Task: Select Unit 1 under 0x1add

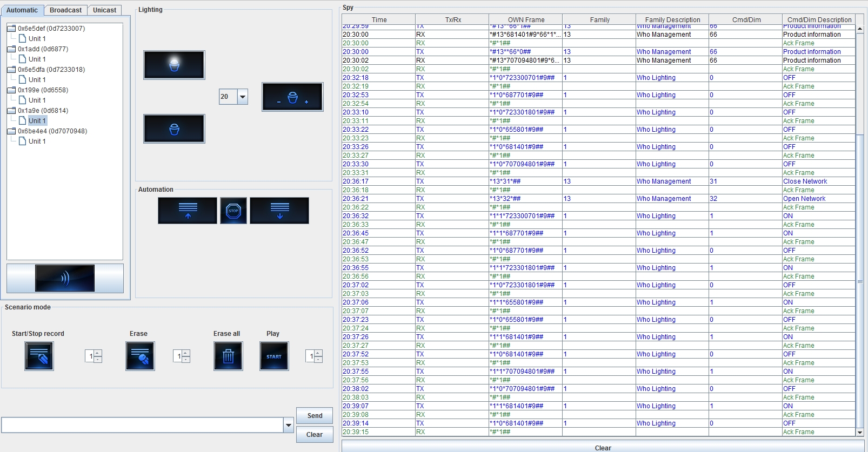Action: pyautogui.click(x=37, y=59)
